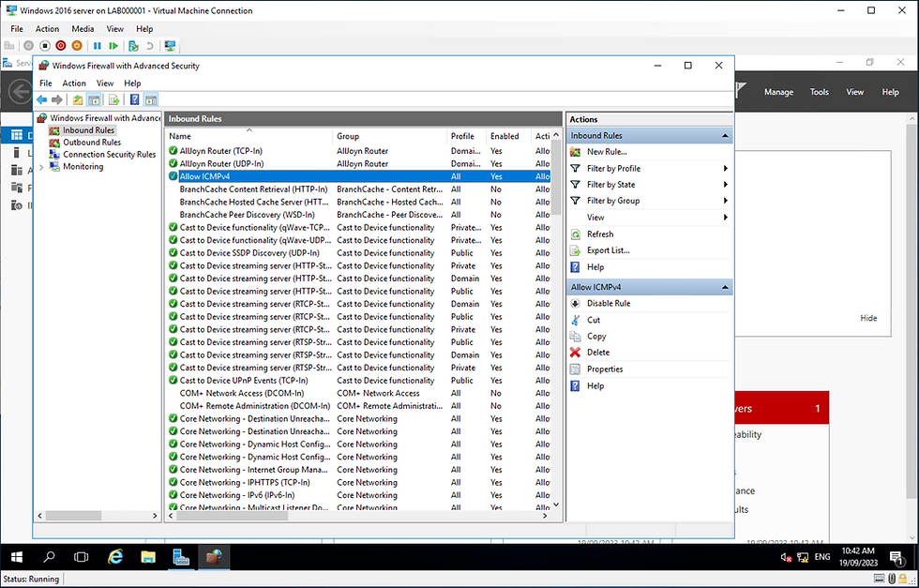Viewport: 919px width, 588px height.
Task: Expand the Filter by Profile submenu arrow
Action: click(726, 168)
